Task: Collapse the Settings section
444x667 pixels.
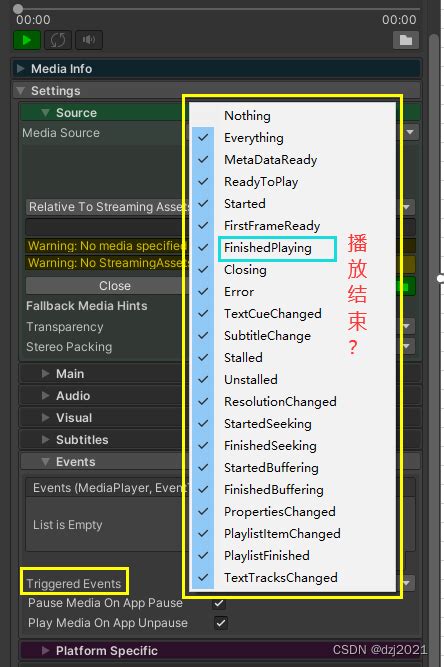Action: (20, 91)
